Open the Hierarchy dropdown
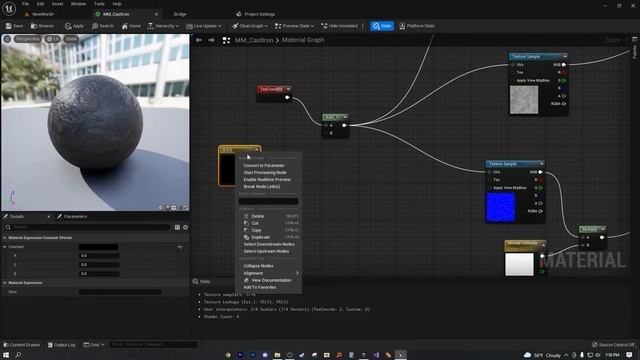The width and height of the screenshot is (640, 360). 163,26
